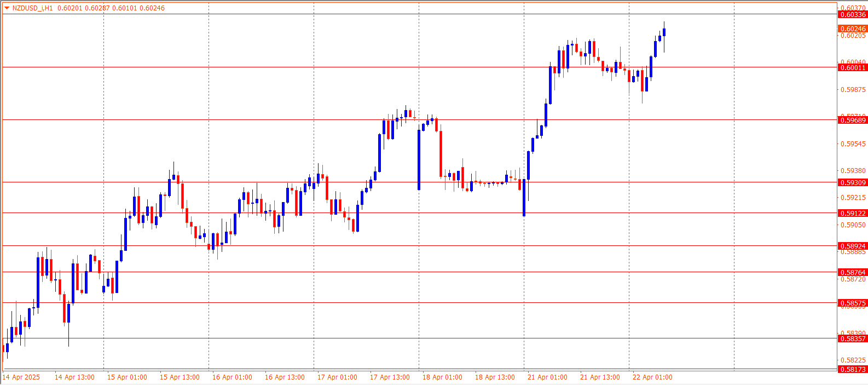Click the 14 Apr 2025 date label
The width and height of the screenshot is (868, 385).
pos(21,377)
